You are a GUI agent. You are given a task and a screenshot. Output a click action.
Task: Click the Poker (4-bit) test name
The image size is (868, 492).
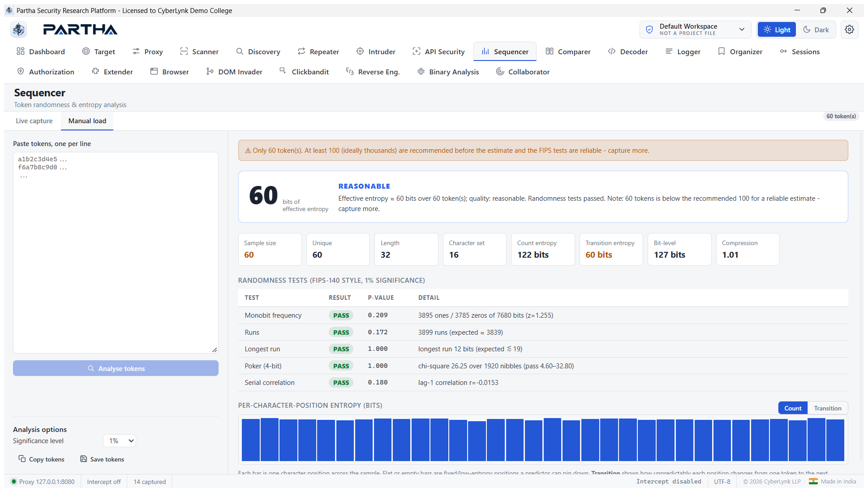[263, 366]
